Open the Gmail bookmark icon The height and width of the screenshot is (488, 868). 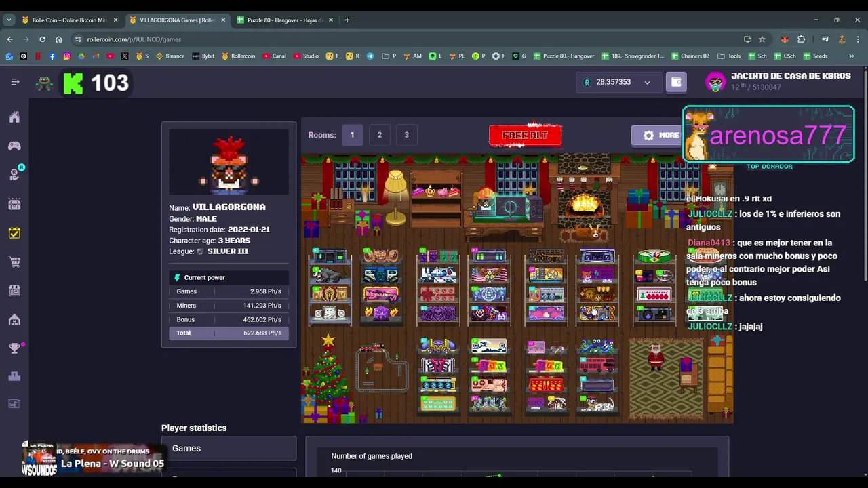pyautogui.click(x=96, y=56)
